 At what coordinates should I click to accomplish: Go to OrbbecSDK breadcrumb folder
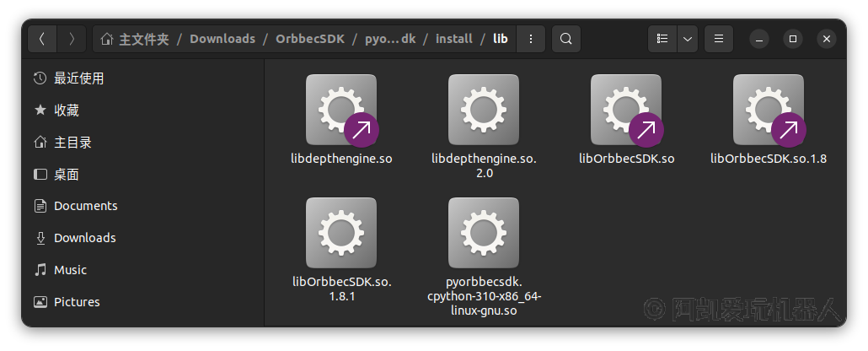pyautogui.click(x=310, y=39)
